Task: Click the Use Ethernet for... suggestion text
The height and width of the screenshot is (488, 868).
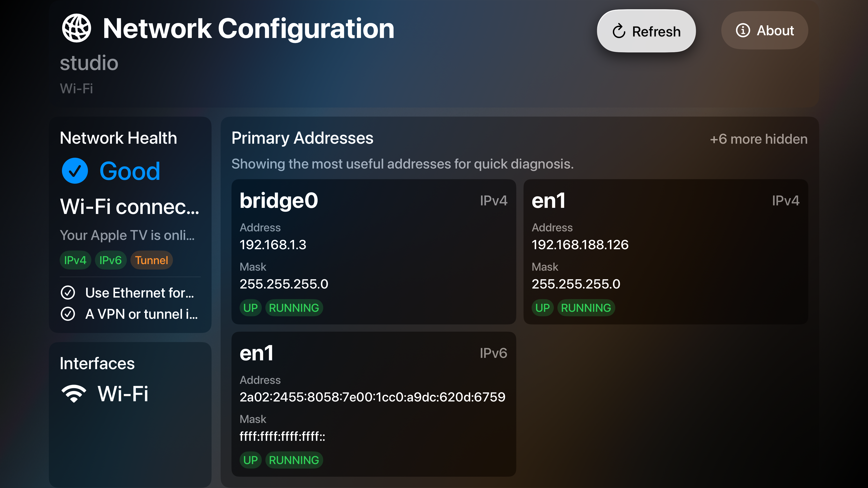Action: 139,293
